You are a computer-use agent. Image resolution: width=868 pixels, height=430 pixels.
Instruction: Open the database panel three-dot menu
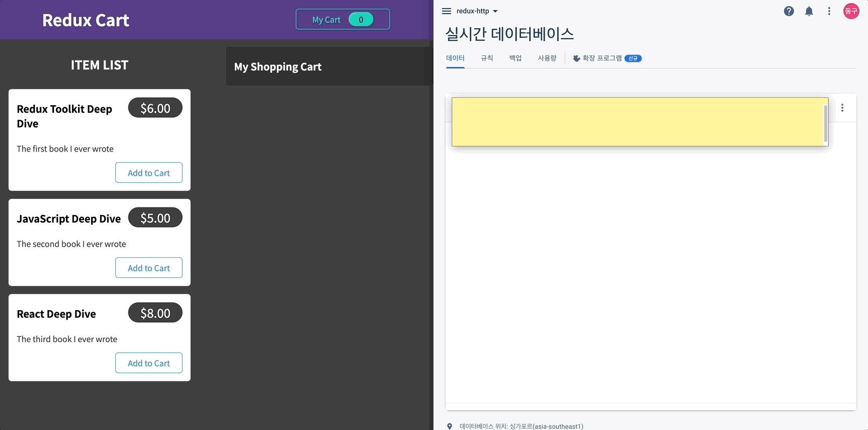point(842,108)
